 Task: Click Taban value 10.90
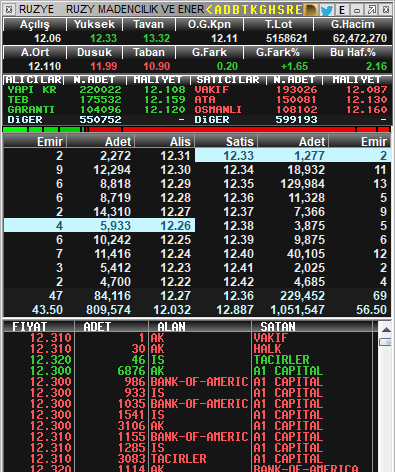157,66
